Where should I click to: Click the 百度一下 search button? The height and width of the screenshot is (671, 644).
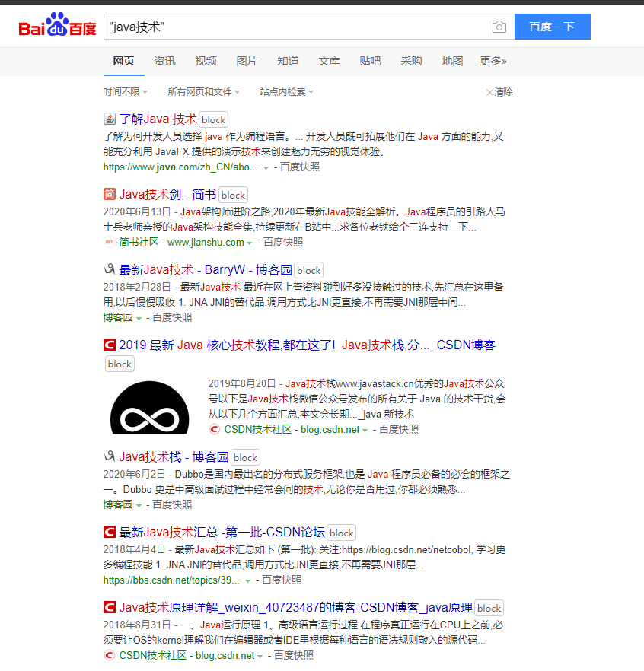click(x=553, y=26)
